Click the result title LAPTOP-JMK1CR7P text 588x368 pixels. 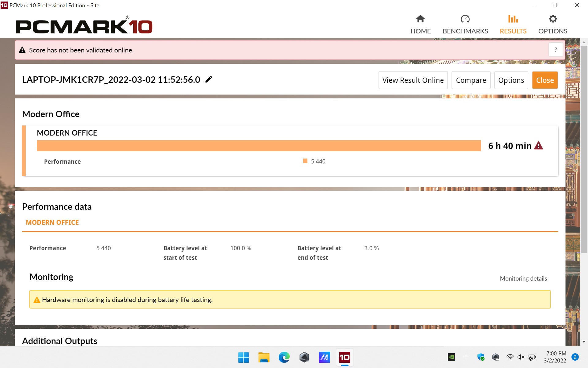click(111, 80)
